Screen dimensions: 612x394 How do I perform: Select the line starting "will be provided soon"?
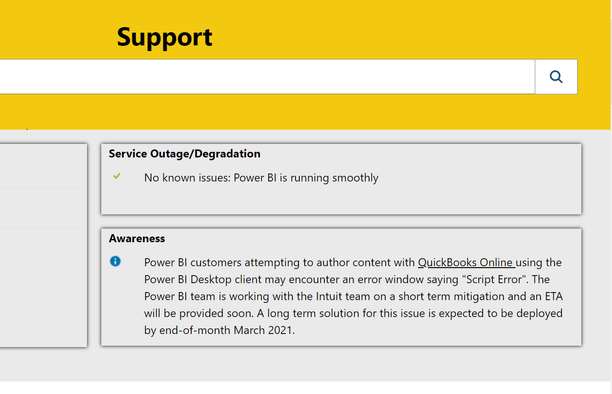point(353,314)
